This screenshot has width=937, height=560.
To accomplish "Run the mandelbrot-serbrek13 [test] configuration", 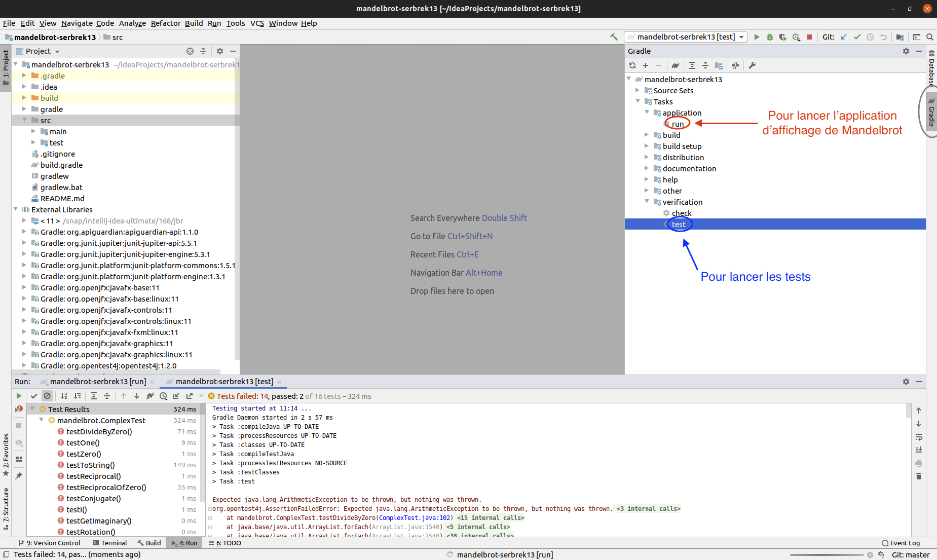I will coord(757,37).
